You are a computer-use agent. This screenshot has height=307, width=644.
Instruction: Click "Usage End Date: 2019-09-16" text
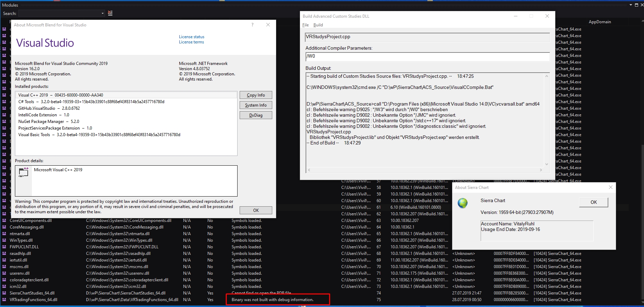coord(510,229)
